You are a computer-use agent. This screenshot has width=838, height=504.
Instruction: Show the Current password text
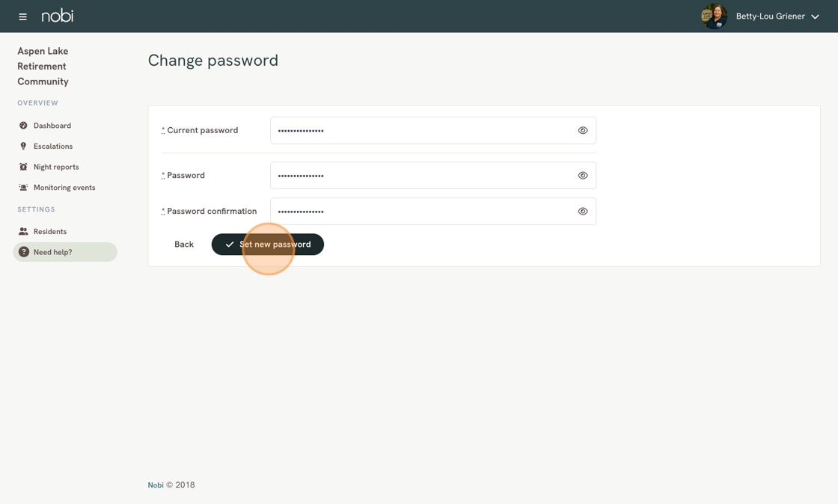click(583, 130)
